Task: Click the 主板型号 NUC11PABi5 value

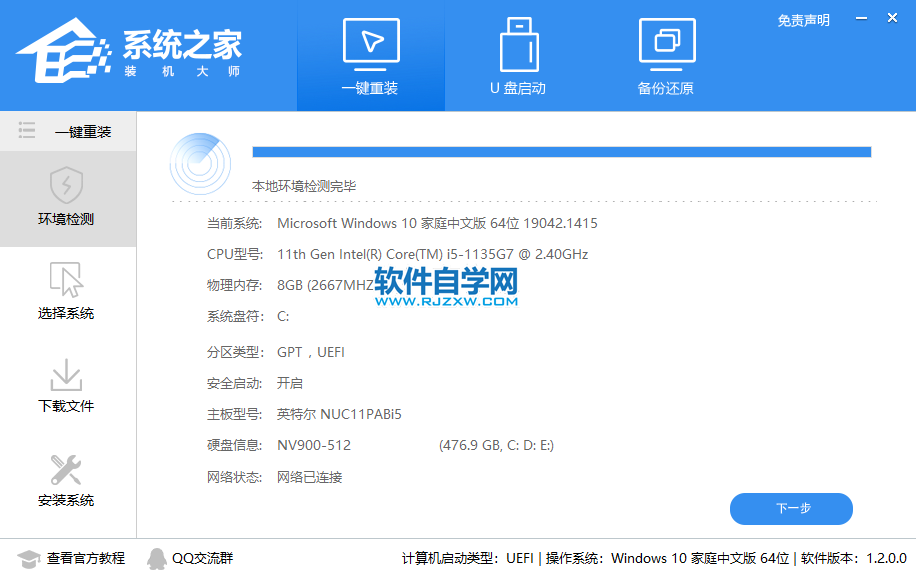Action: (x=339, y=414)
